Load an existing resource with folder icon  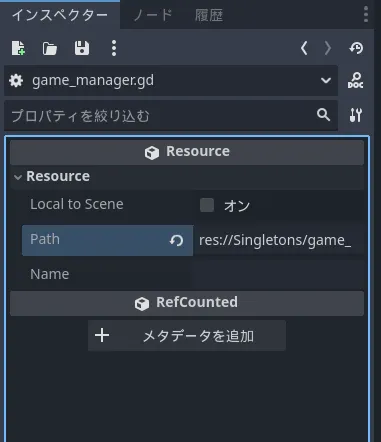tap(50, 48)
